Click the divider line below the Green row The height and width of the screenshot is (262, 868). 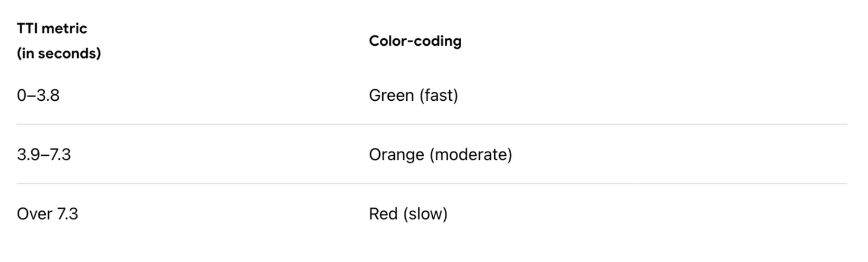[x=432, y=124]
